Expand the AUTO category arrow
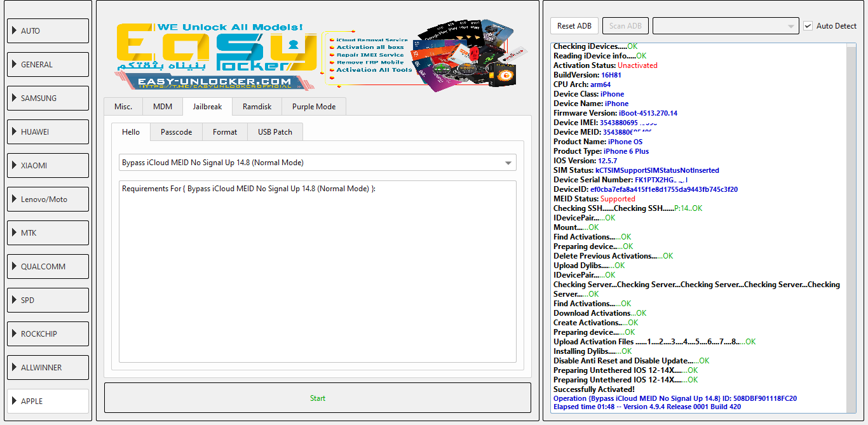 15,30
